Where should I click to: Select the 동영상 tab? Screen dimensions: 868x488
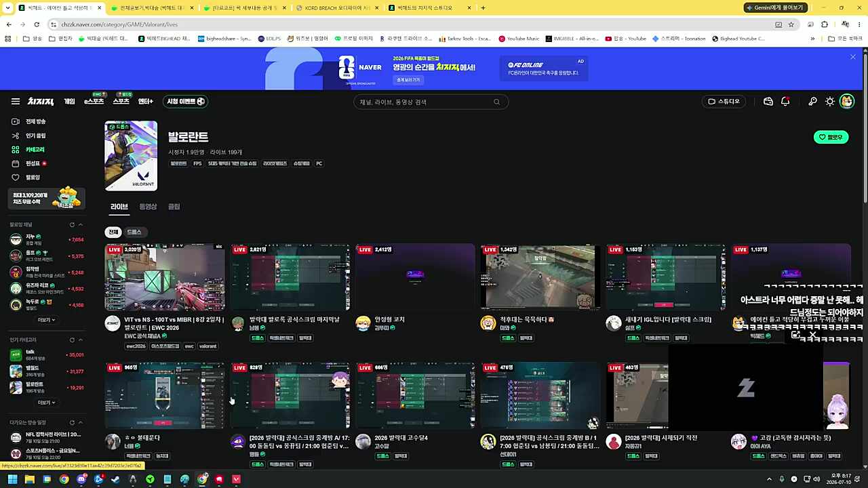(148, 207)
